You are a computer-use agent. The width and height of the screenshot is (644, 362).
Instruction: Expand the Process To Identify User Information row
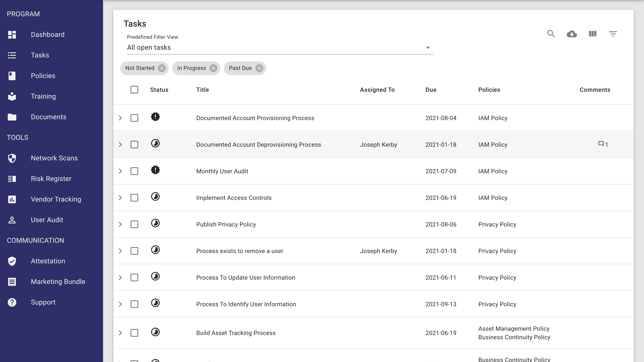click(x=120, y=304)
